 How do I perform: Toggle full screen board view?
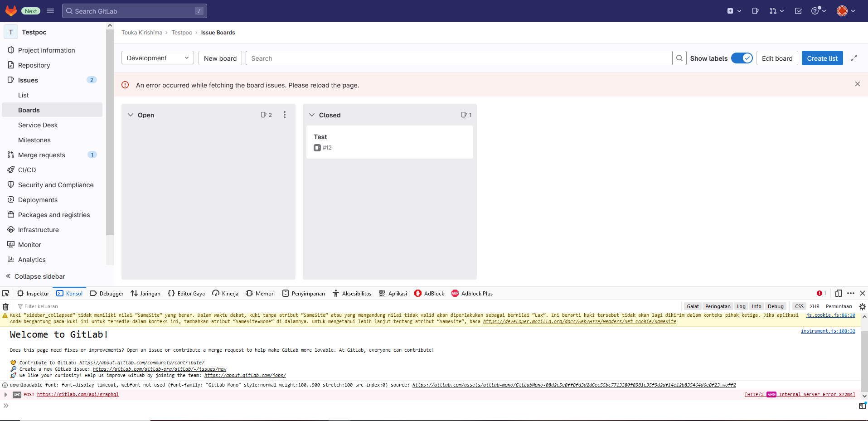coord(854,58)
